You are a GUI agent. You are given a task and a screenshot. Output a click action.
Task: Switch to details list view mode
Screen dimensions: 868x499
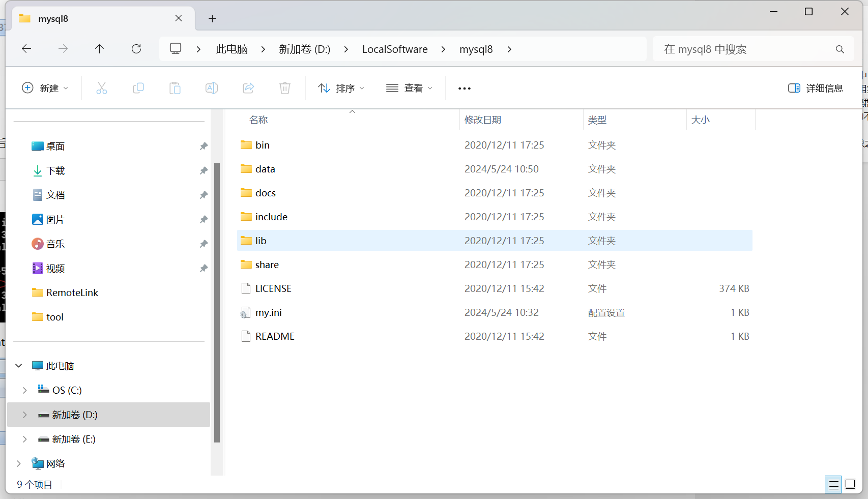833,485
